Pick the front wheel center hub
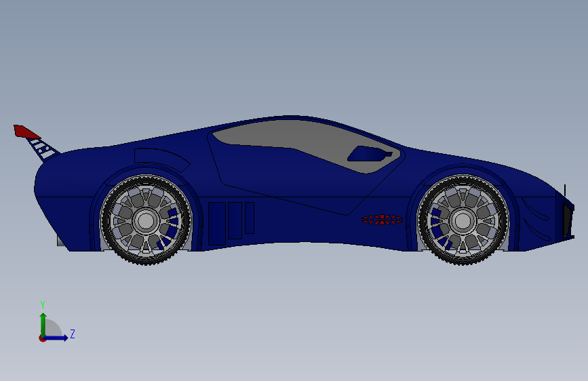The width and height of the screenshot is (588, 381). [x=463, y=220]
